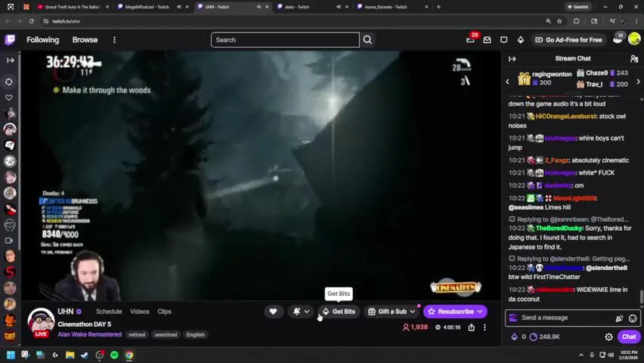Viewport: 644px width, 363px height.
Task: Open notifications inbox with 29 badge
Action: [x=470, y=40]
